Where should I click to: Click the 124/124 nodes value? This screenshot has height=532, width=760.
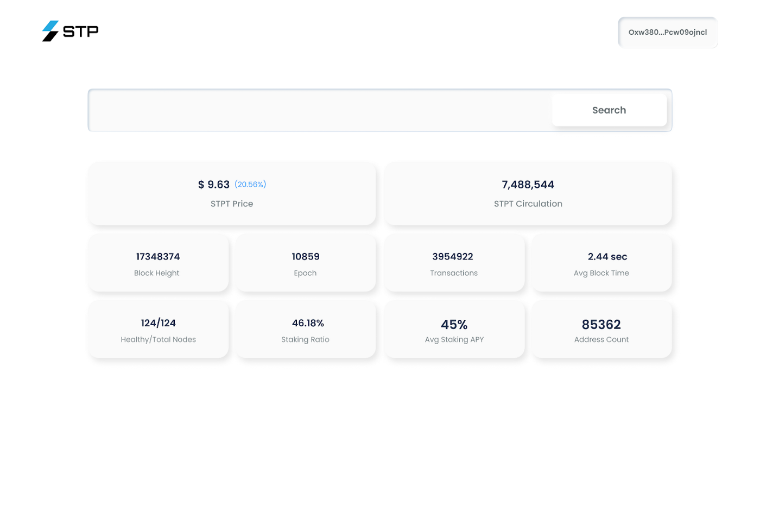point(159,323)
